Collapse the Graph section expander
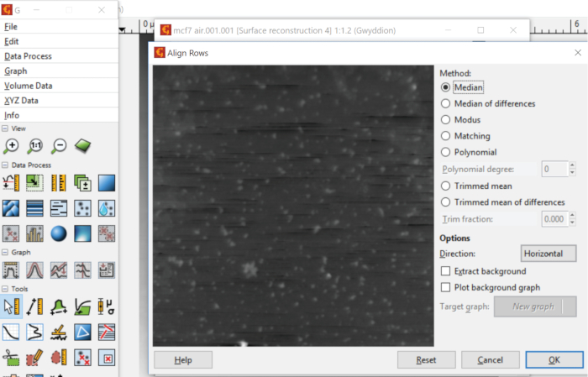Screen dimensions: 588x377 click(x=6, y=252)
